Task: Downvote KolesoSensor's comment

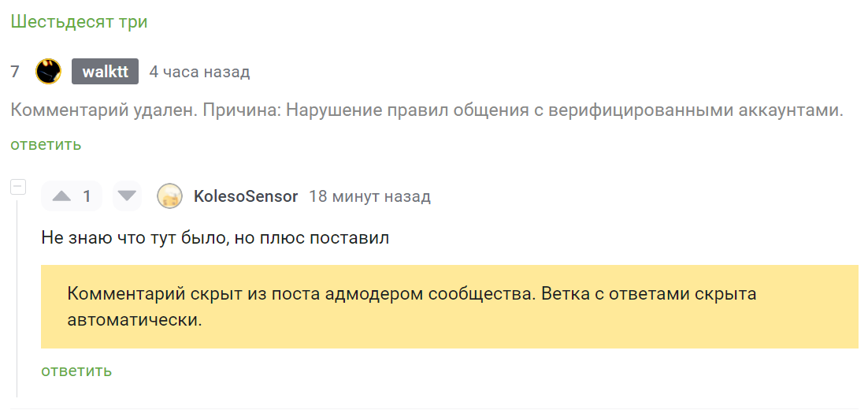Action: click(127, 196)
